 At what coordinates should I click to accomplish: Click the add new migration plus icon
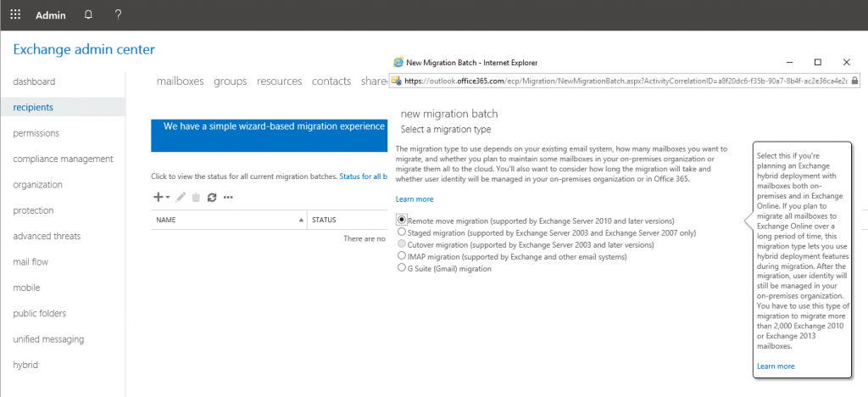[158, 197]
